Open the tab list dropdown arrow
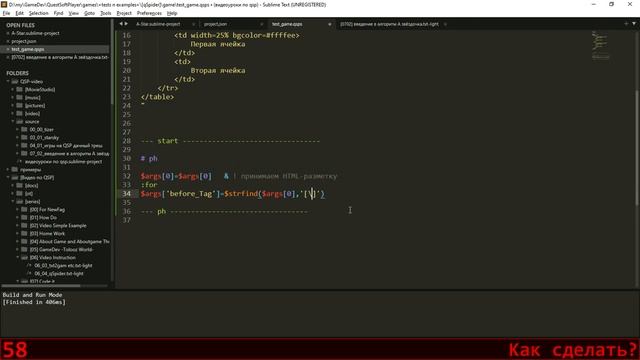The height and width of the screenshot is (360, 640). (634, 24)
